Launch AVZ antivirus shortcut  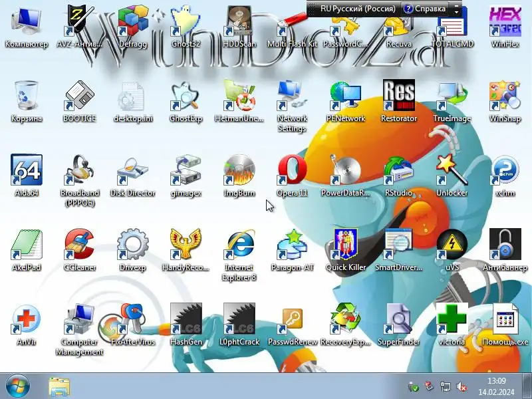[79, 27]
